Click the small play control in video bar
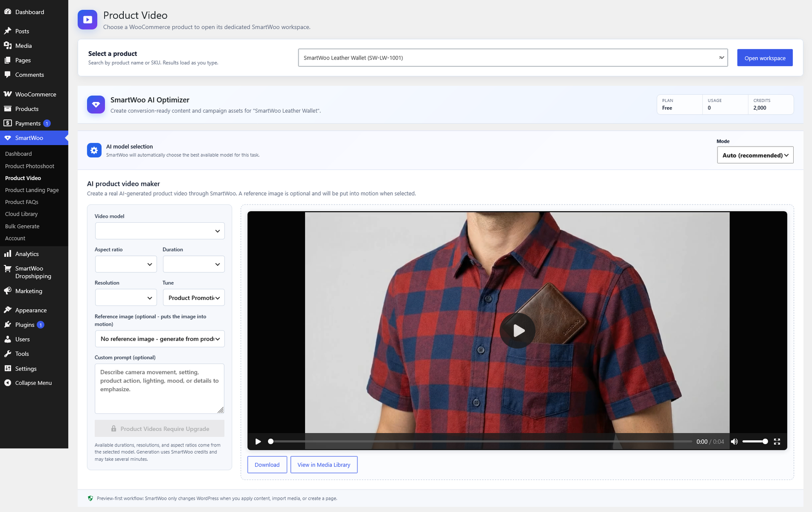Image resolution: width=812 pixels, height=512 pixels. [x=258, y=441]
